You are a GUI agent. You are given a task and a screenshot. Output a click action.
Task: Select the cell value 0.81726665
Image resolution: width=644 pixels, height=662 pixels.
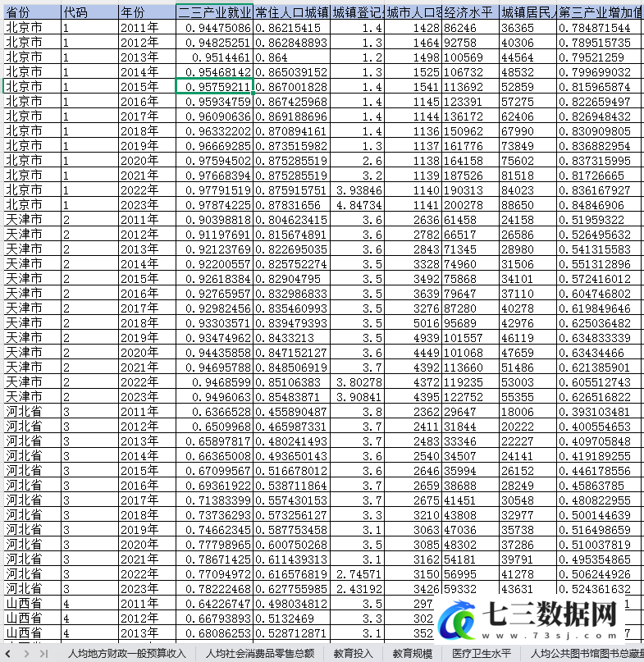pos(600,176)
